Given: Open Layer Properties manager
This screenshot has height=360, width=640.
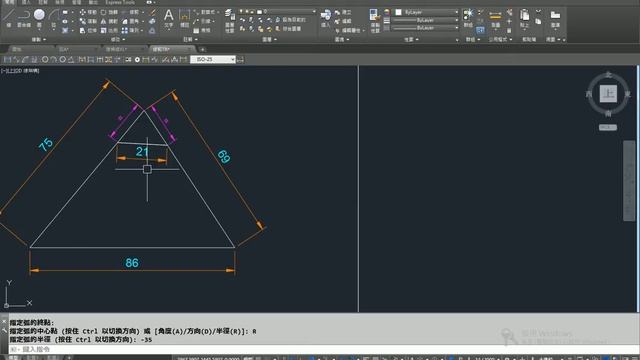Looking at the screenshot, I should point(230,20).
